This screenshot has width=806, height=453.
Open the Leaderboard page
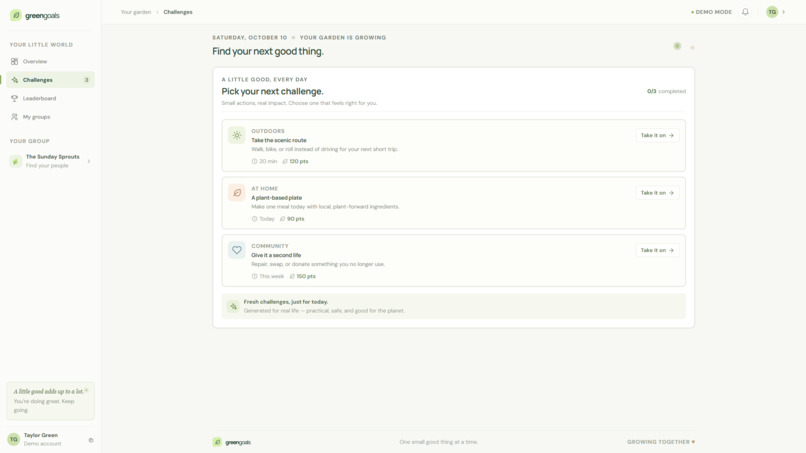click(x=50, y=98)
